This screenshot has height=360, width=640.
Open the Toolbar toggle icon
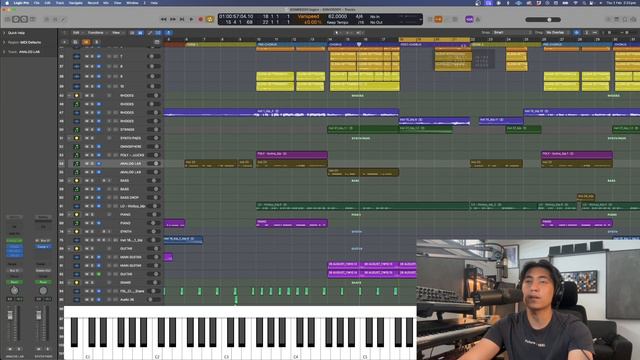tap(33, 19)
